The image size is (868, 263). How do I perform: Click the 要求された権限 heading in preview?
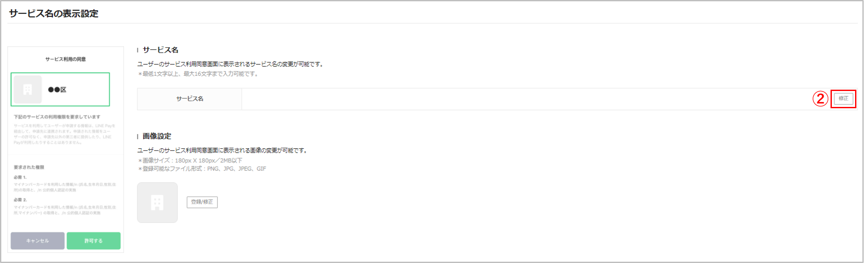coord(29,167)
